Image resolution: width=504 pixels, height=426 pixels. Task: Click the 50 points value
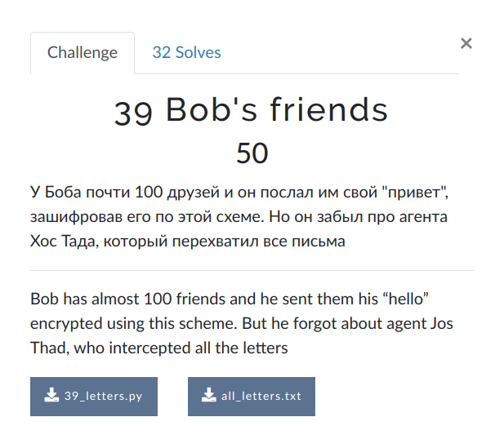tap(252, 153)
